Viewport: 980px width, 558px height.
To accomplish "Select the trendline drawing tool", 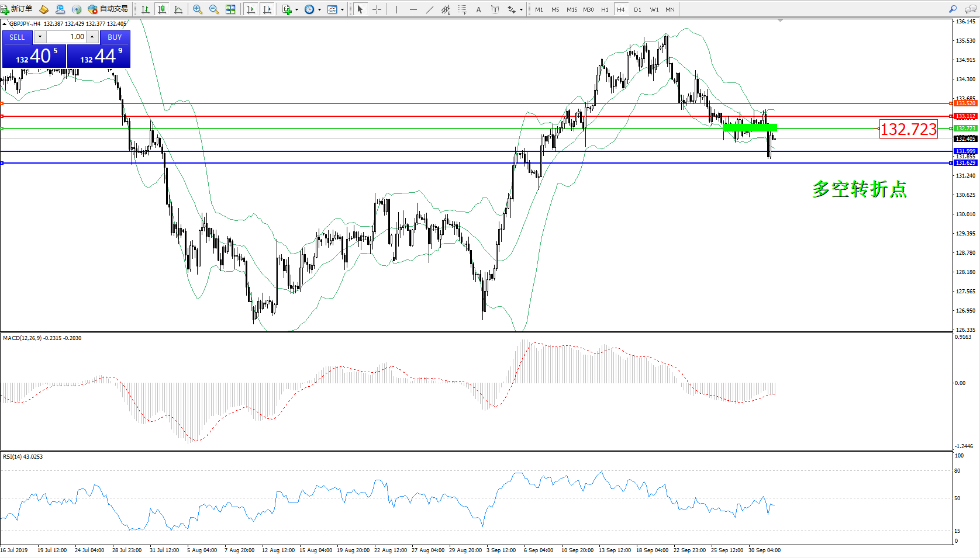I will click(430, 9).
